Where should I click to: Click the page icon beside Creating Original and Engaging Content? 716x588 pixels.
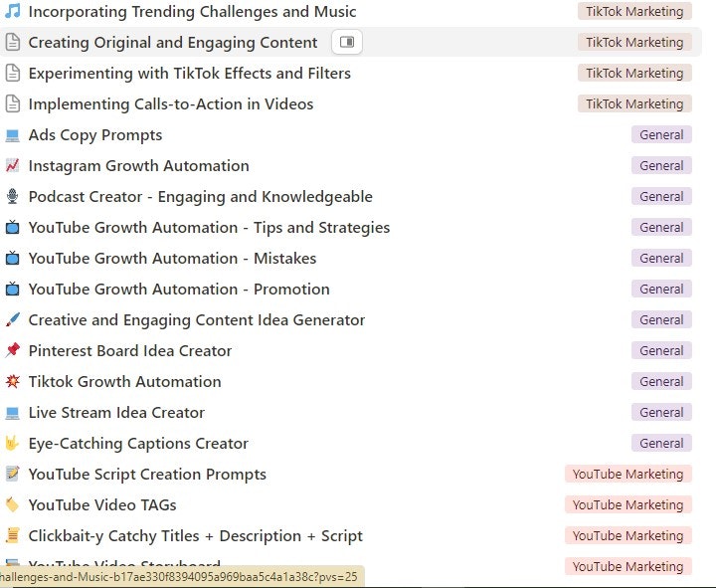coord(12,42)
